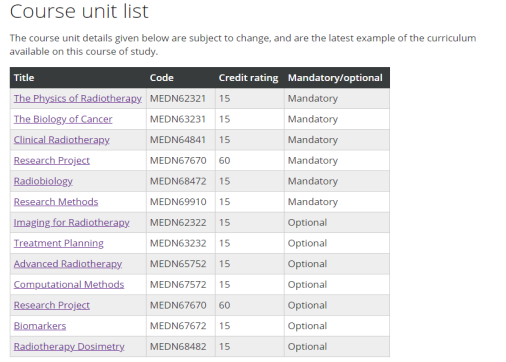The width and height of the screenshot is (506, 362).
Task: Open the Biomarkers course unit
Action: coord(40,326)
